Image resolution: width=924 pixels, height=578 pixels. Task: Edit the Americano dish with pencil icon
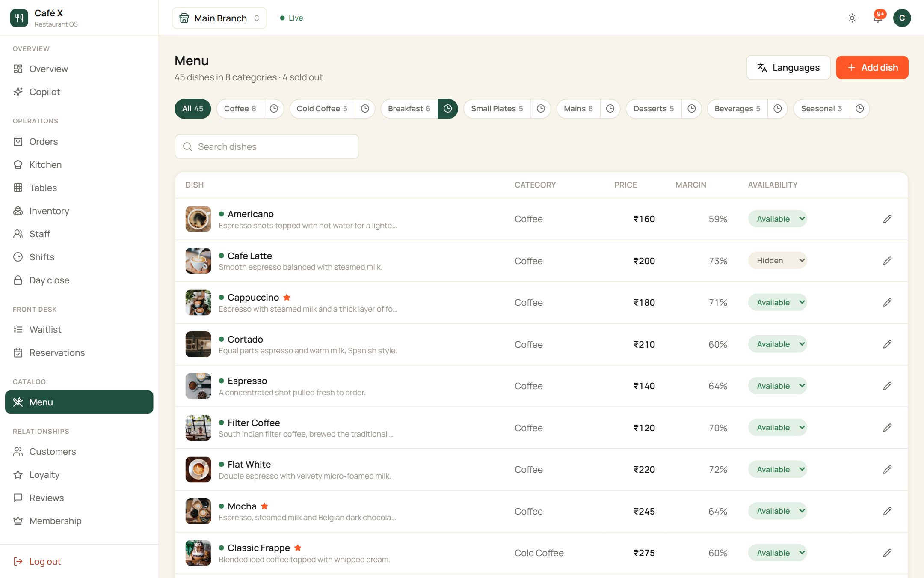coord(887,219)
